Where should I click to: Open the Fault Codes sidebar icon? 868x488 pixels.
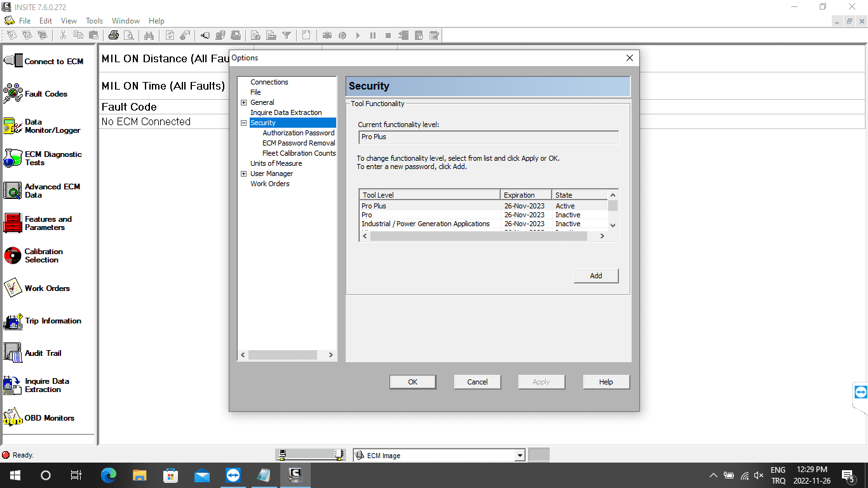pyautogui.click(x=13, y=94)
